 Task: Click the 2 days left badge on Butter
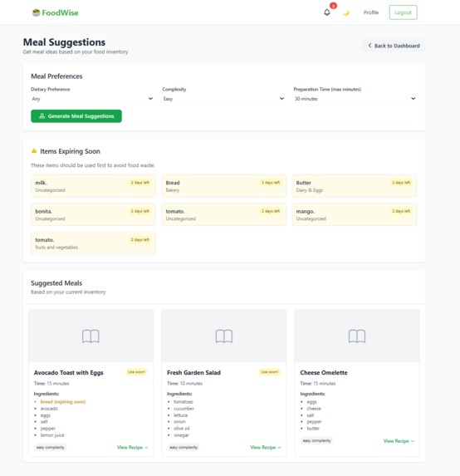click(401, 183)
